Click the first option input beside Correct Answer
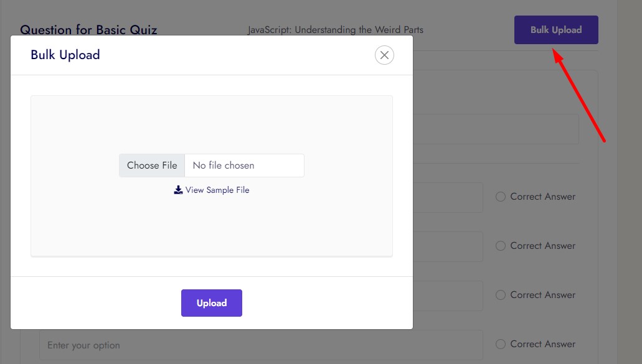The width and height of the screenshot is (642, 364). [447, 197]
